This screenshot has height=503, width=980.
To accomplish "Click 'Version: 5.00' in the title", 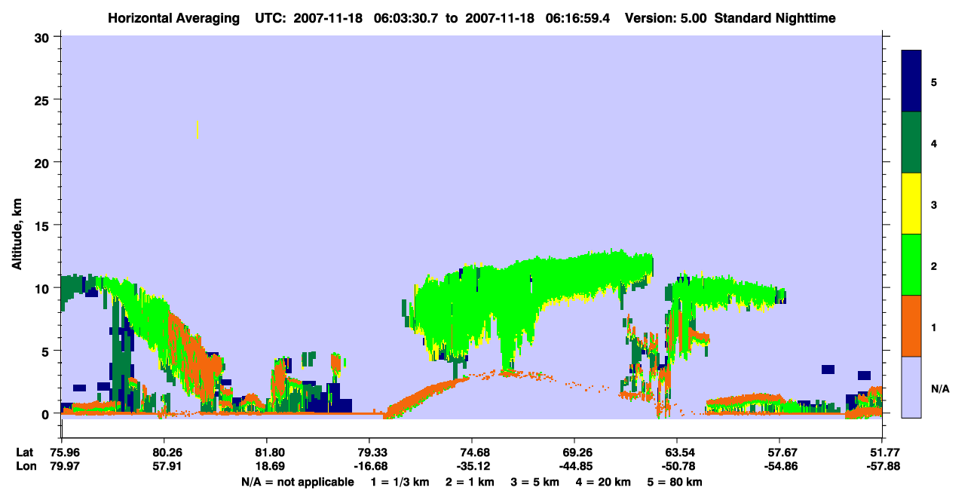I will point(666,18).
